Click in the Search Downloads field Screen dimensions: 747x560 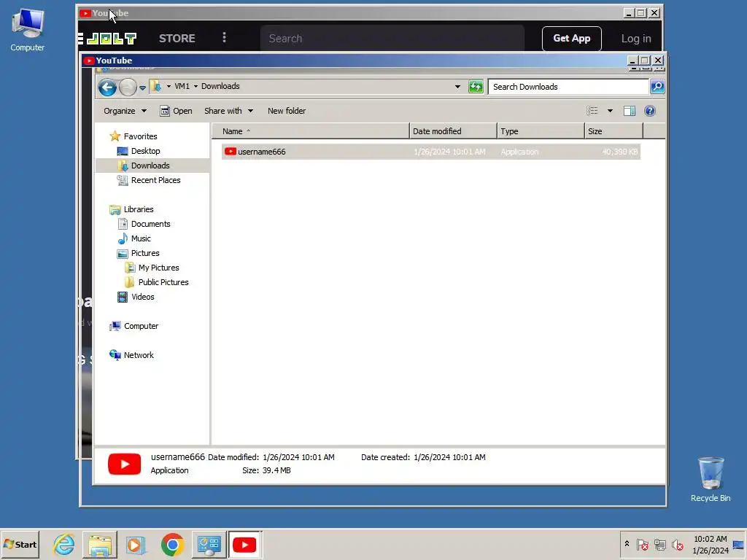[569, 87]
